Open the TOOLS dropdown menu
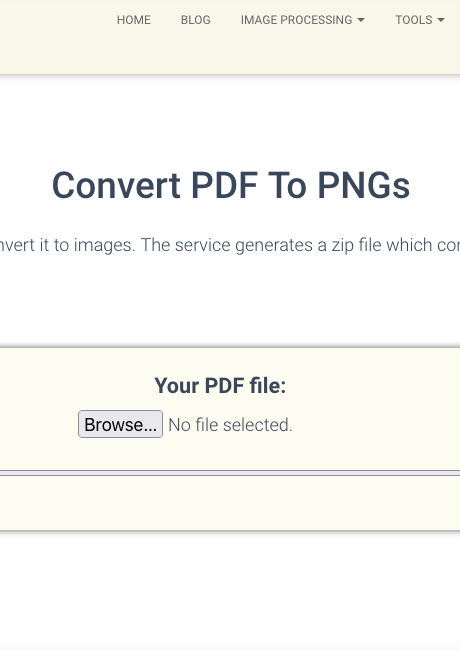 420,20
